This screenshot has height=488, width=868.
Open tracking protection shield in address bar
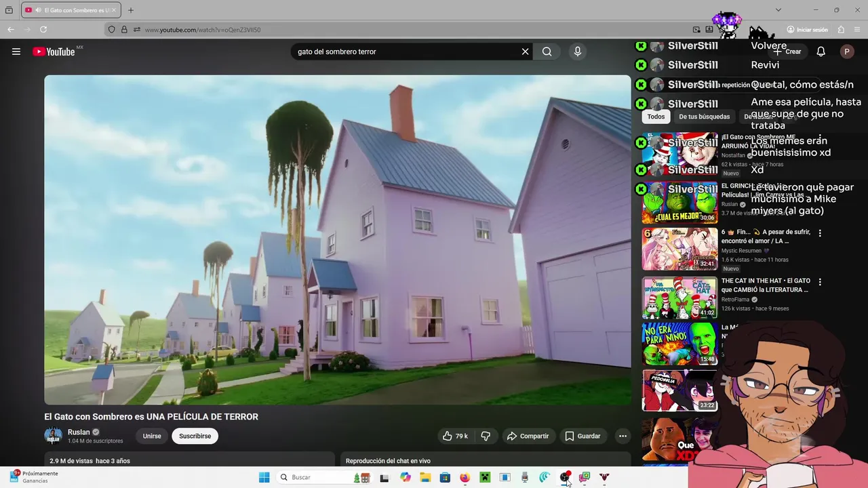coord(111,30)
